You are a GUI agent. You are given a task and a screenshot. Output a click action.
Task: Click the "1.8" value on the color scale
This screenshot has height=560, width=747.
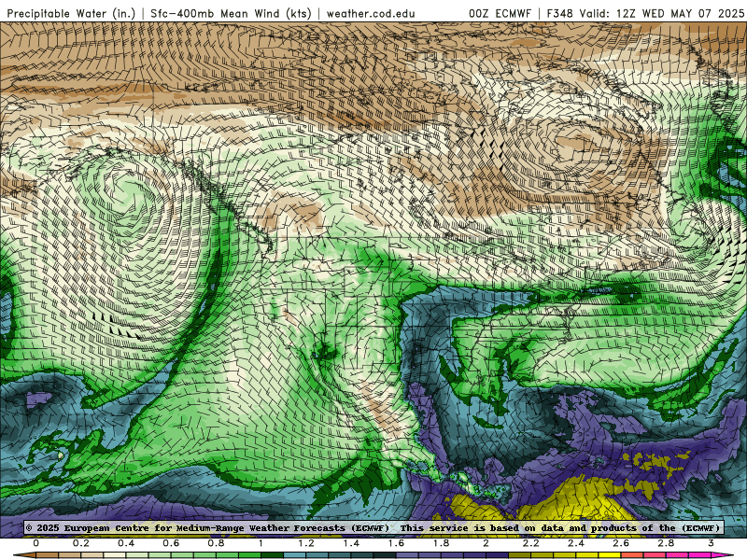click(441, 543)
